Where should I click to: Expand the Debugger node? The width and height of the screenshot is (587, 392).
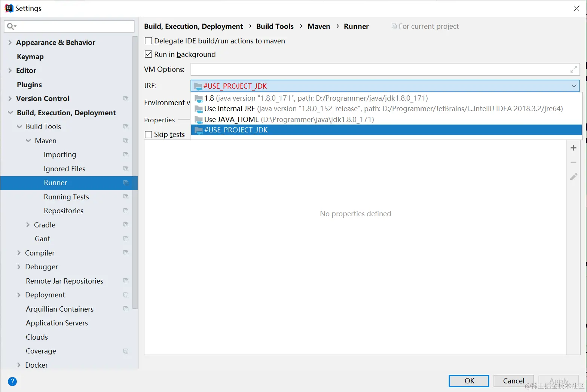tap(19, 267)
